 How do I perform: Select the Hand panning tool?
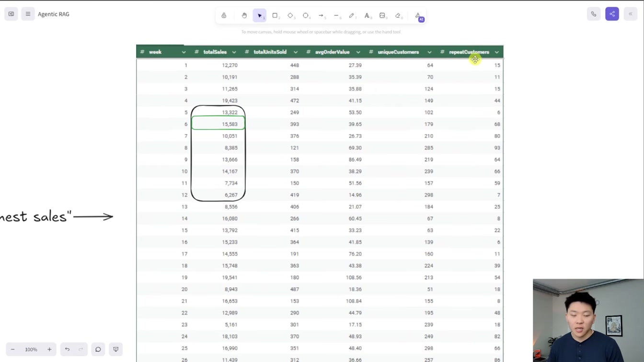244,15
